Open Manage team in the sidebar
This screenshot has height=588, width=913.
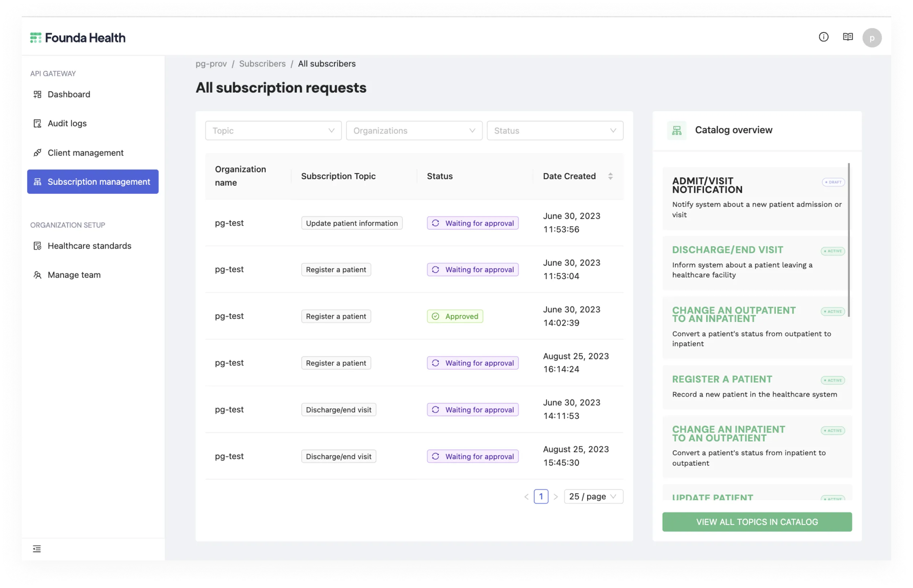(x=93, y=275)
